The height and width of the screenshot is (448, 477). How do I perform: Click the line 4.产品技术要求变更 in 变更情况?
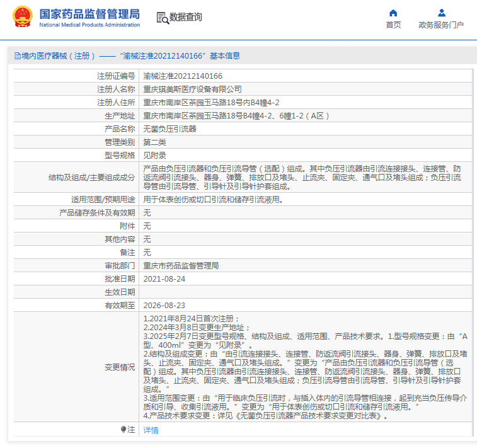point(265,416)
